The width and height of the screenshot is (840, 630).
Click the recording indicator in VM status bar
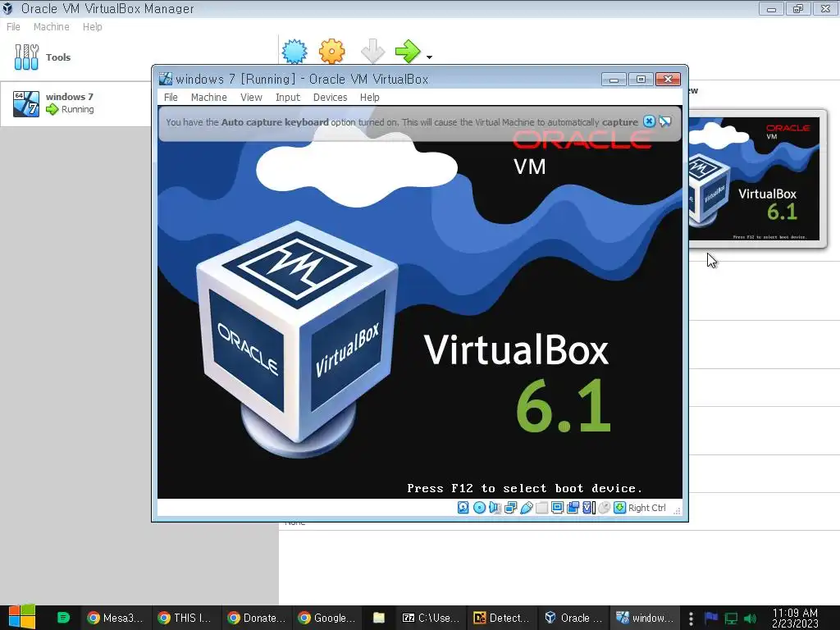[573, 507]
